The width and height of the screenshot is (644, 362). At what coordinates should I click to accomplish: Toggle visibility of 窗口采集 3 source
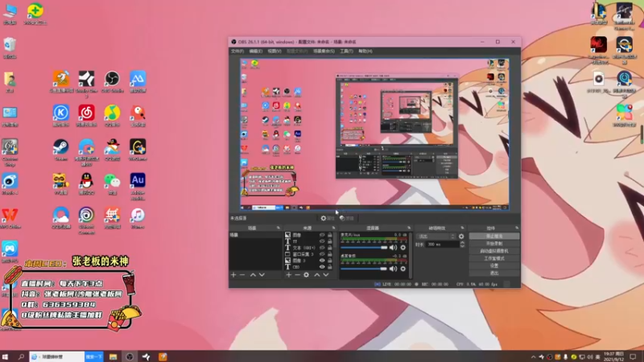click(x=322, y=254)
